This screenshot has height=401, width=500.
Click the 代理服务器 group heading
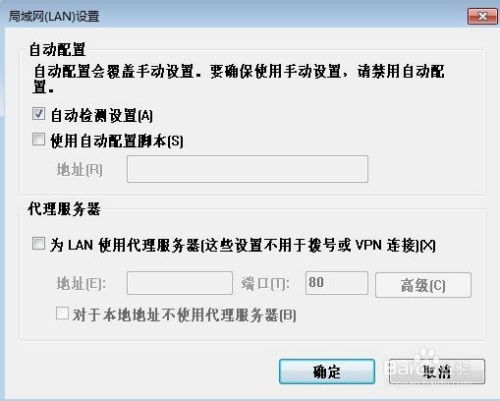coord(64,209)
